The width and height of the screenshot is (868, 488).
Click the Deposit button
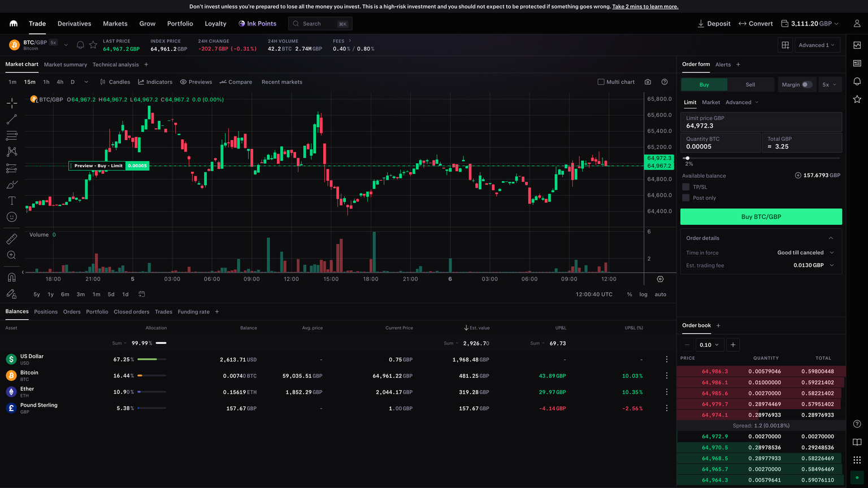coord(714,24)
